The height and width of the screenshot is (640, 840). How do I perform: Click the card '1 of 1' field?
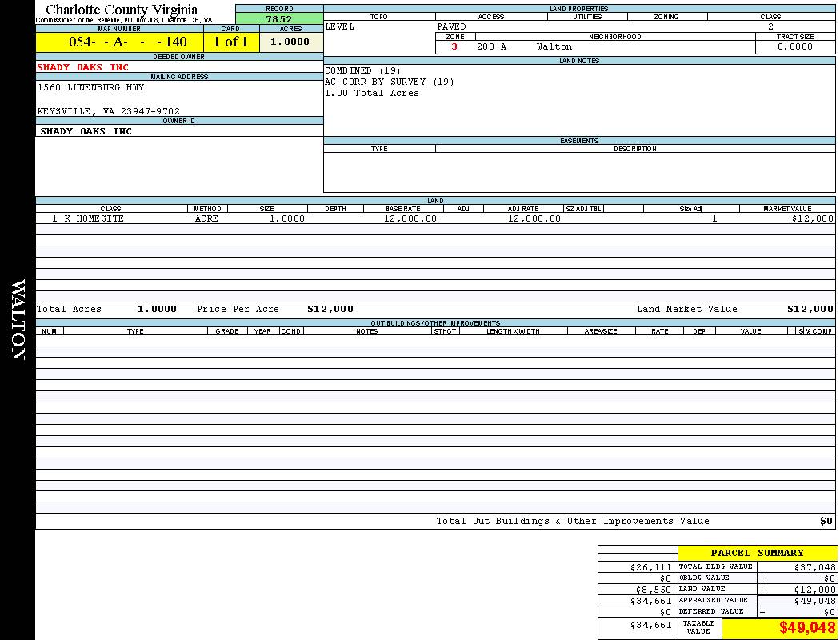[x=230, y=42]
